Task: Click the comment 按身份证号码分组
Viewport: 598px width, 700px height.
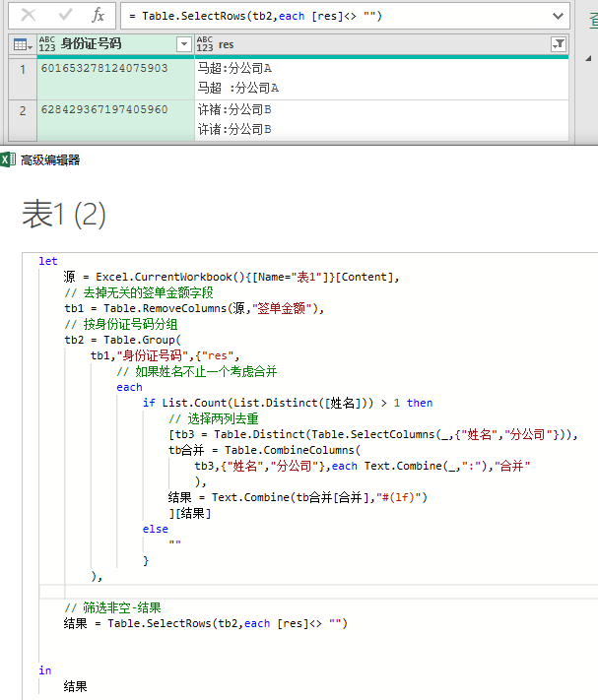Action: [121, 324]
